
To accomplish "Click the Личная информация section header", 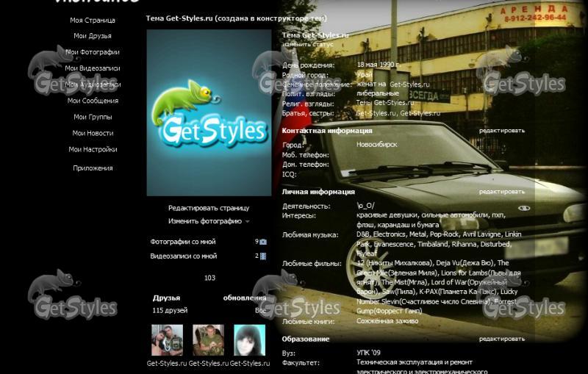I will (x=318, y=192).
